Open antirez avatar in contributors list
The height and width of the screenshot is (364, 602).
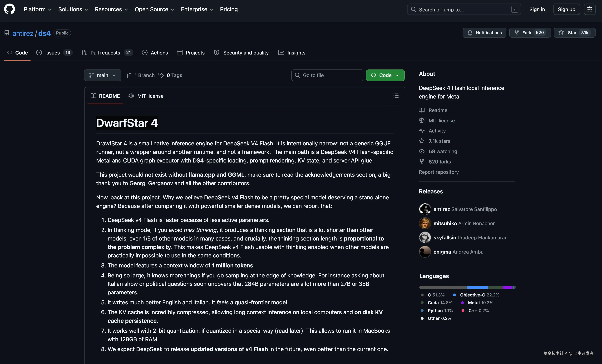pos(425,209)
